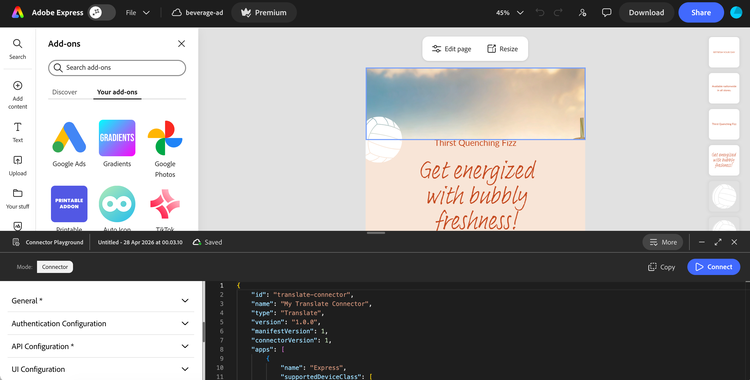Click the Connector Playground icon
The image size is (750, 380).
coord(16,242)
